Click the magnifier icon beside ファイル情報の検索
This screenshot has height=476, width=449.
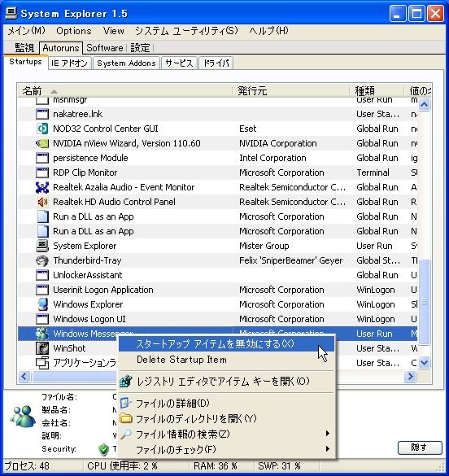pyautogui.click(x=126, y=435)
